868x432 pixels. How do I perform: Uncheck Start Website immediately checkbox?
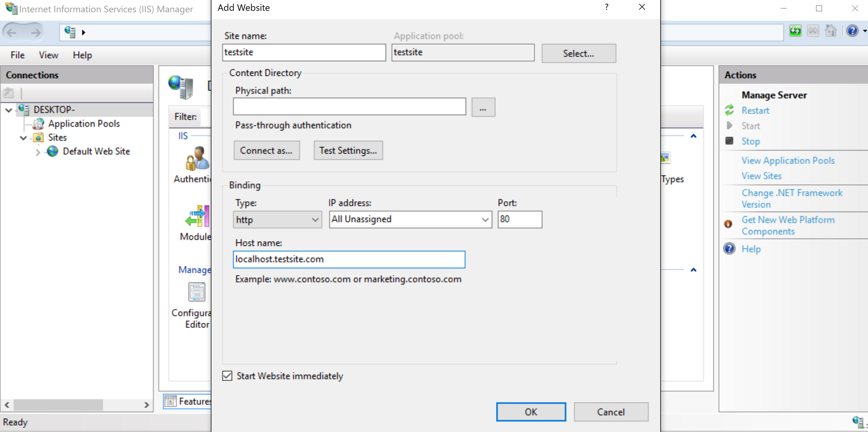pyautogui.click(x=227, y=376)
